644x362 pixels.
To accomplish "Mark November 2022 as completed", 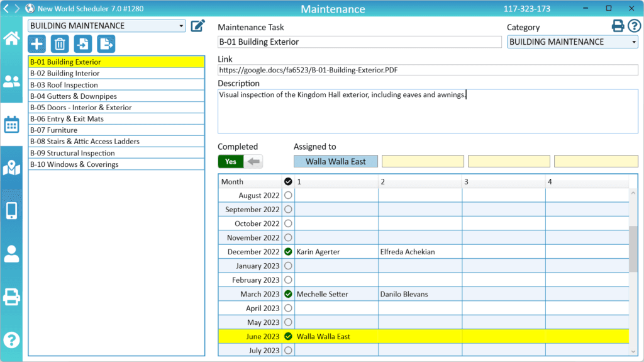I will [288, 238].
